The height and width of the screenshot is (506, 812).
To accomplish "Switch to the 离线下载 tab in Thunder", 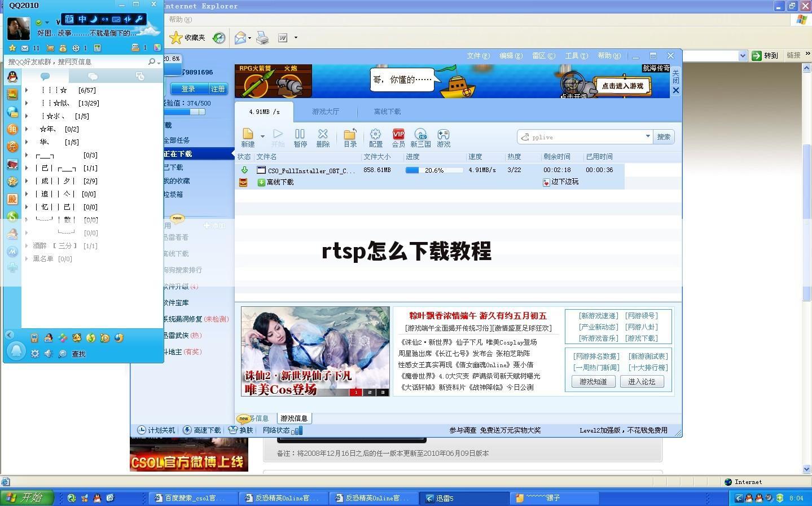I will coord(387,112).
